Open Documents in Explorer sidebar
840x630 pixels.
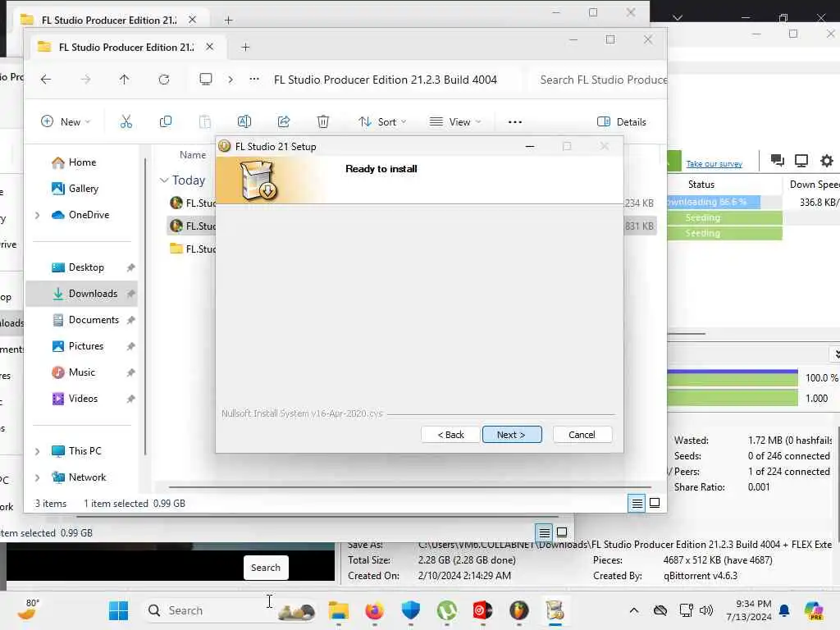coord(94,320)
